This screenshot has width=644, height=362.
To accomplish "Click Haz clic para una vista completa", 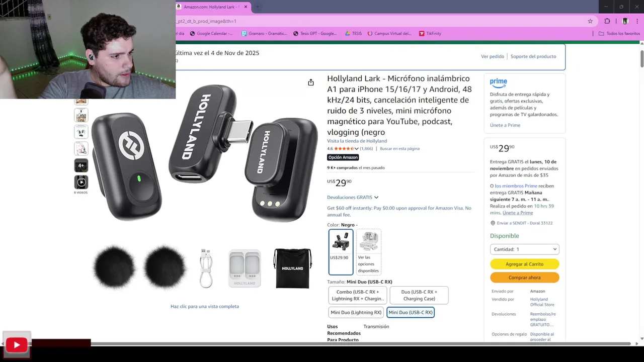I will (205, 306).
